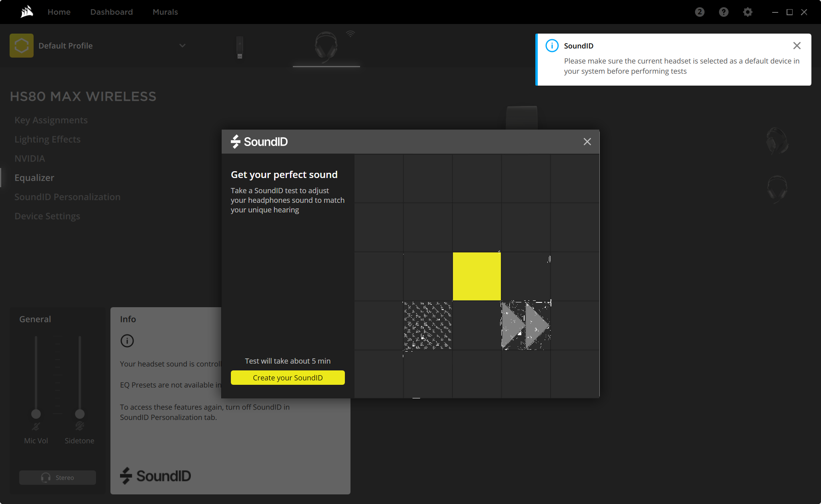Click the muted microphone icon under Mic Vol
This screenshot has width=821, height=504.
click(x=36, y=426)
